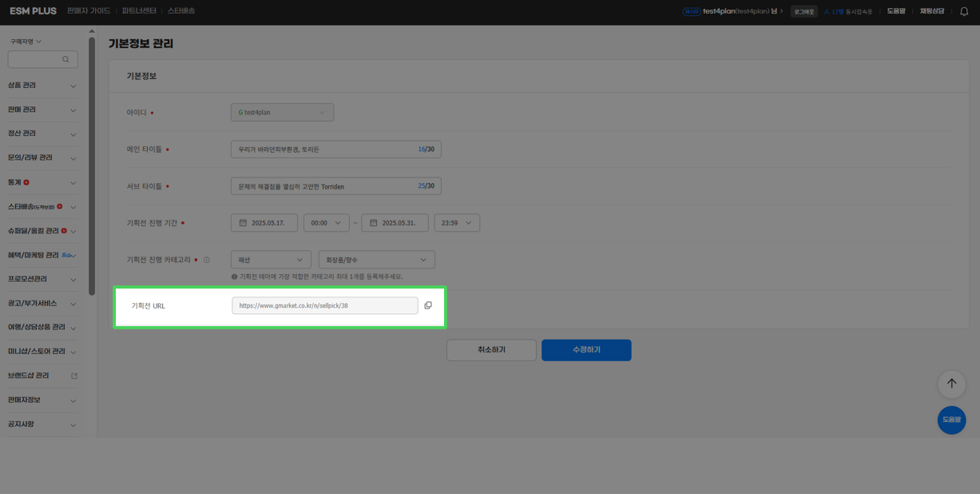Expand the 슈퍼딜/올킬 관리 sidebar menu
980x494 pixels.
click(x=43, y=231)
